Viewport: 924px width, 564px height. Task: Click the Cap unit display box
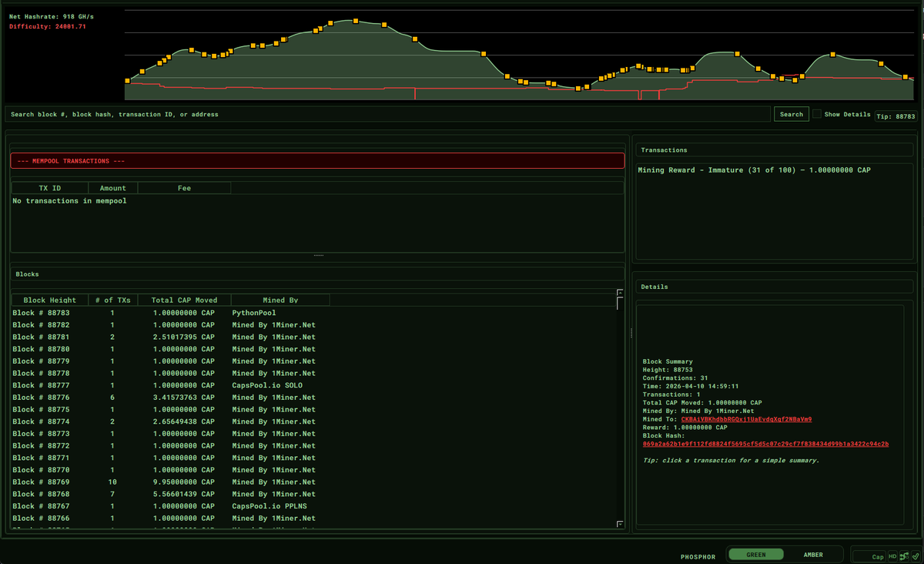869,556
